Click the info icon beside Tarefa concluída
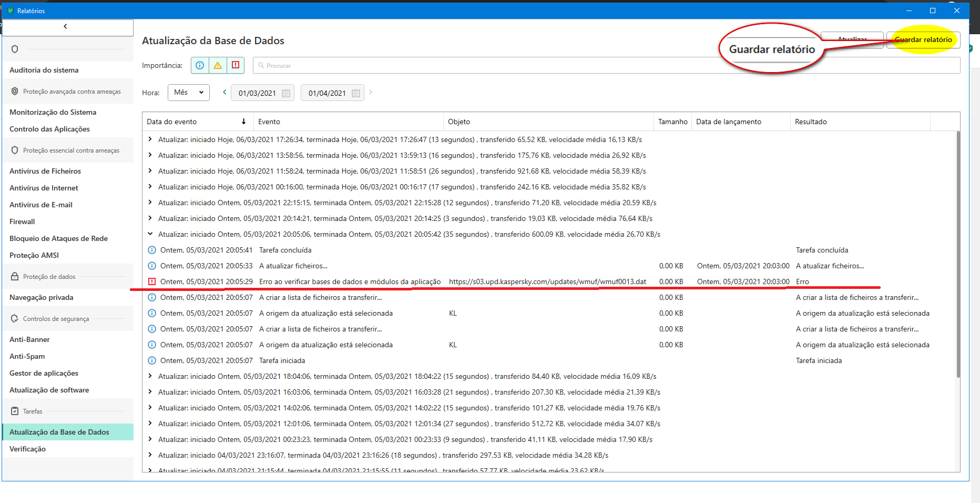 point(152,250)
